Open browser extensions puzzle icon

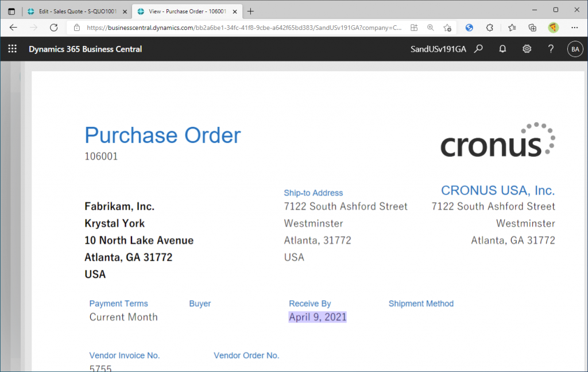click(x=490, y=28)
